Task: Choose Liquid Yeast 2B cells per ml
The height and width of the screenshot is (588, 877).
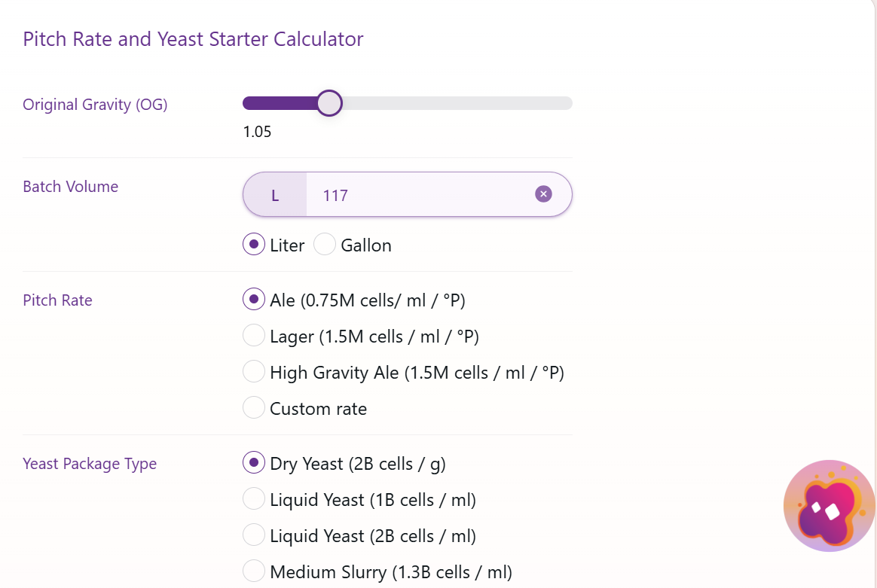Action: (x=254, y=535)
